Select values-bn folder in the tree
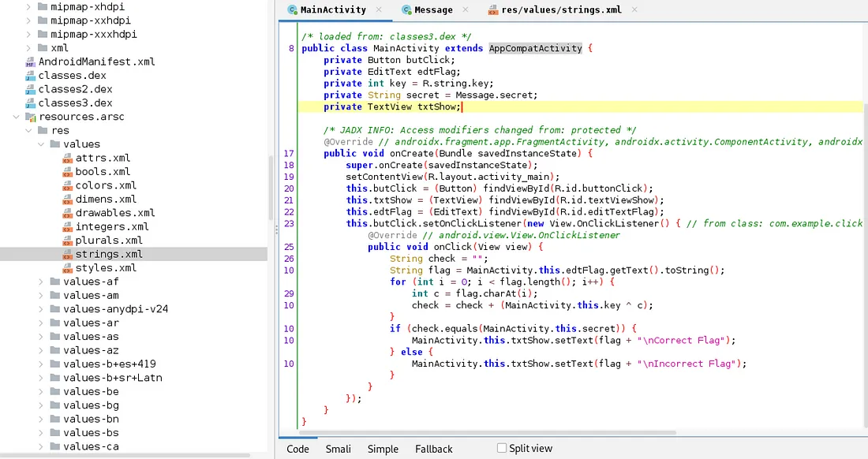Screen dimensions: 868x459 pos(91,420)
